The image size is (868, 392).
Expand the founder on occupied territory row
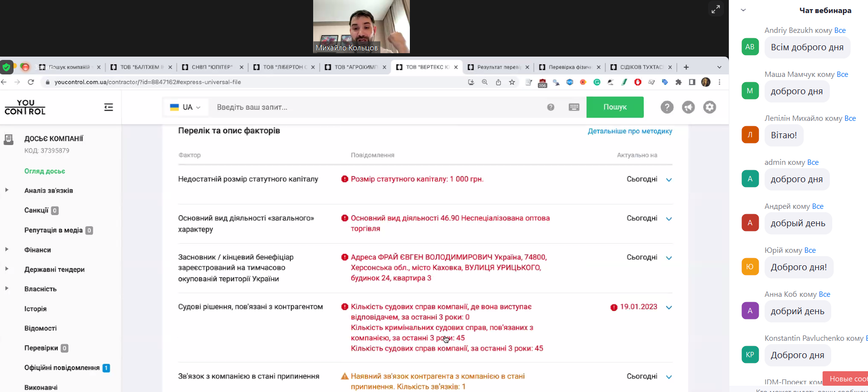click(x=669, y=258)
